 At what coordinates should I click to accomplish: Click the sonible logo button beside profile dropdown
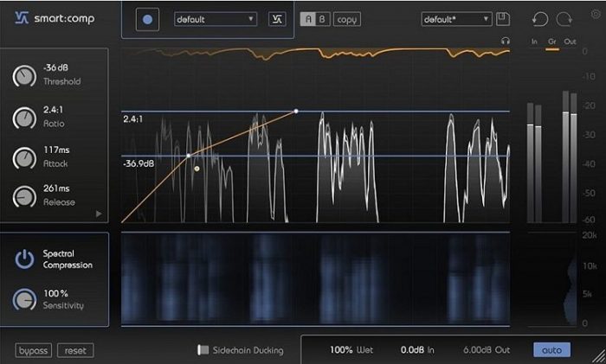277,19
